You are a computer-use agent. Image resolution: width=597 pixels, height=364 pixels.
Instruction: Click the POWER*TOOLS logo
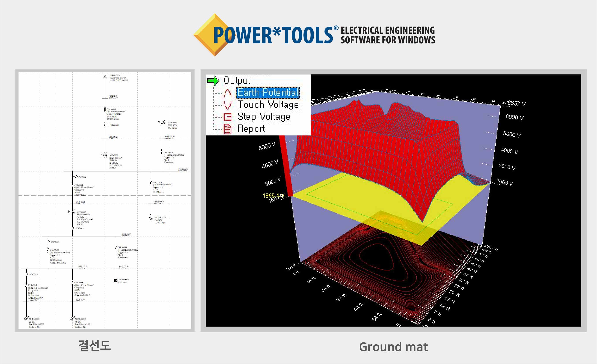click(314, 35)
